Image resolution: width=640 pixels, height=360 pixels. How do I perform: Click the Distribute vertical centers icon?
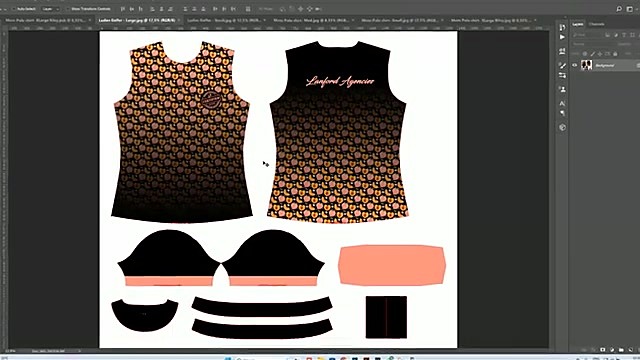[x=194, y=9]
